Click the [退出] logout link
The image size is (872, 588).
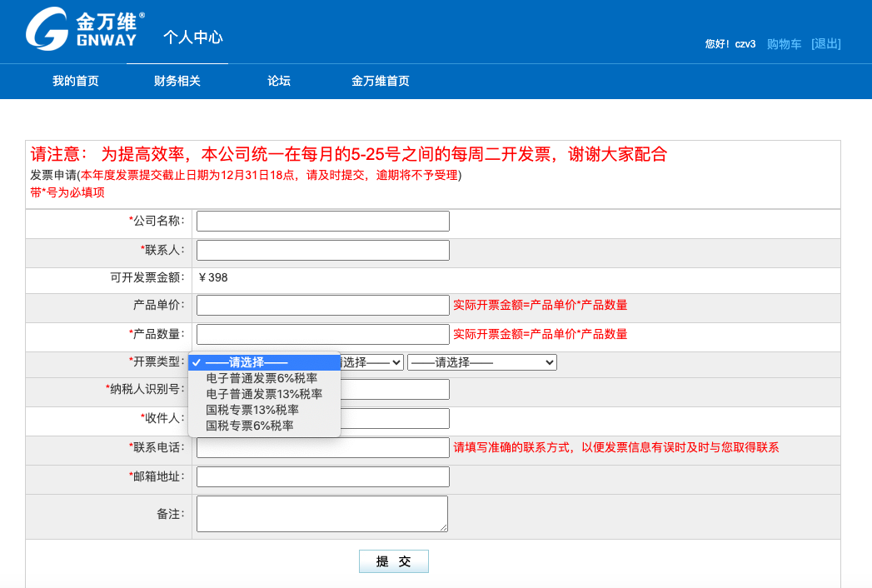(826, 44)
